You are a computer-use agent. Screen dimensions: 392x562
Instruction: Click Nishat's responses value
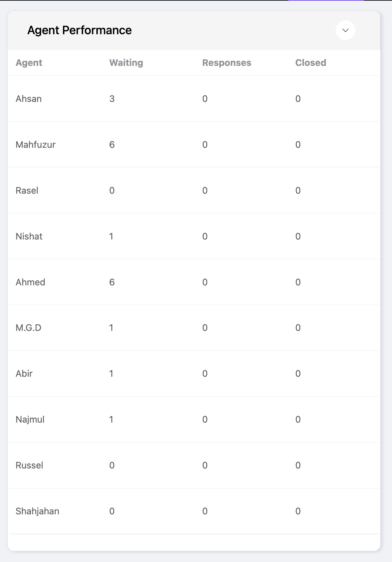pyautogui.click(x=204, y=236)
